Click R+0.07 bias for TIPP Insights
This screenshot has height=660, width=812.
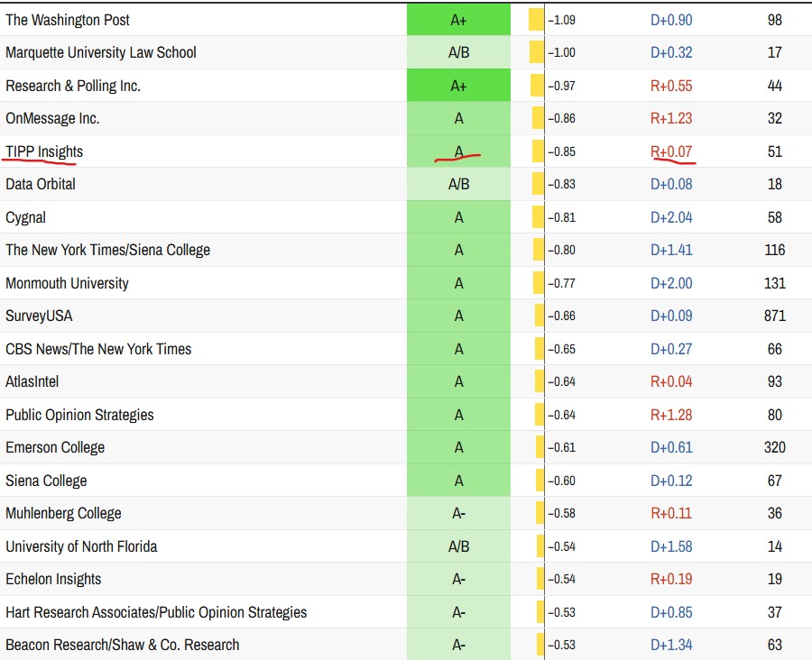(x=671, y=151)
